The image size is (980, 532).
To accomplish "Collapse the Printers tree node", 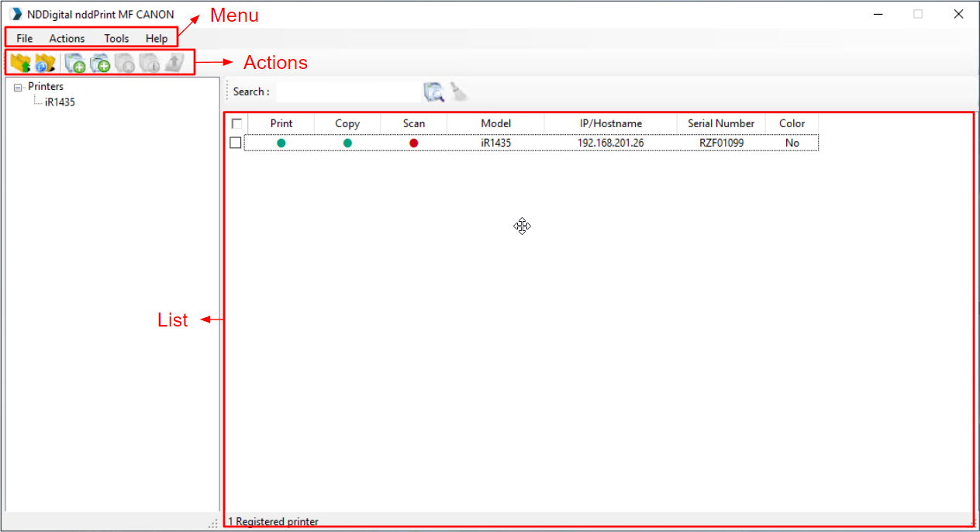I will tap(18, 88).
